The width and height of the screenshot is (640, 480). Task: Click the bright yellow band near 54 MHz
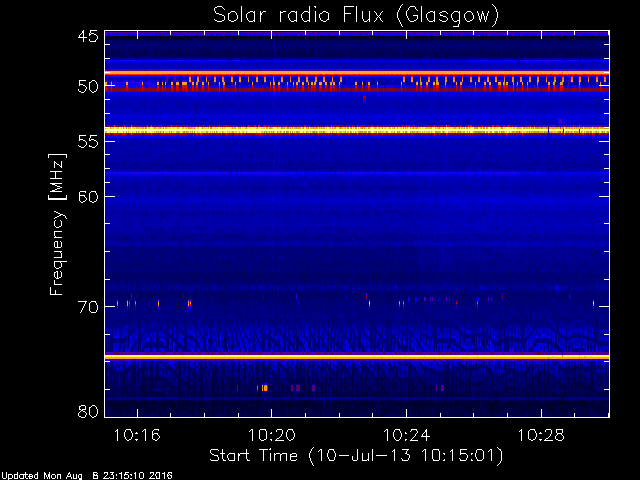point(357,131)
